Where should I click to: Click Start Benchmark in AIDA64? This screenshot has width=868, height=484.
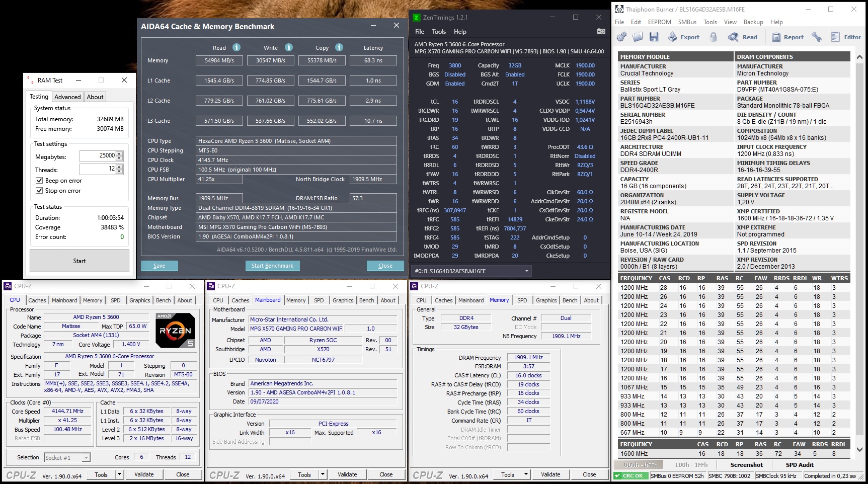tap(272, 266)
